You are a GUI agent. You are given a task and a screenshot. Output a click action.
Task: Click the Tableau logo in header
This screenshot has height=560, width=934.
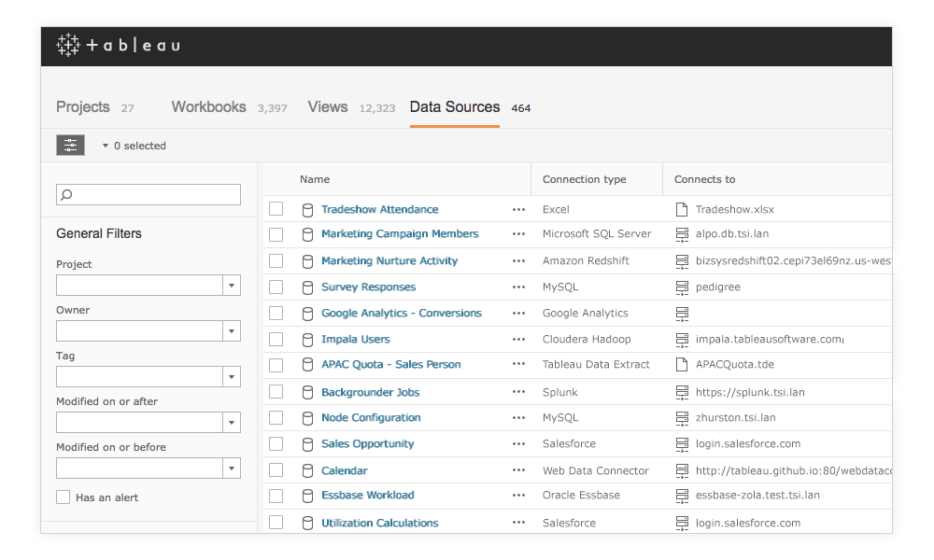click(x=118, y=45)
